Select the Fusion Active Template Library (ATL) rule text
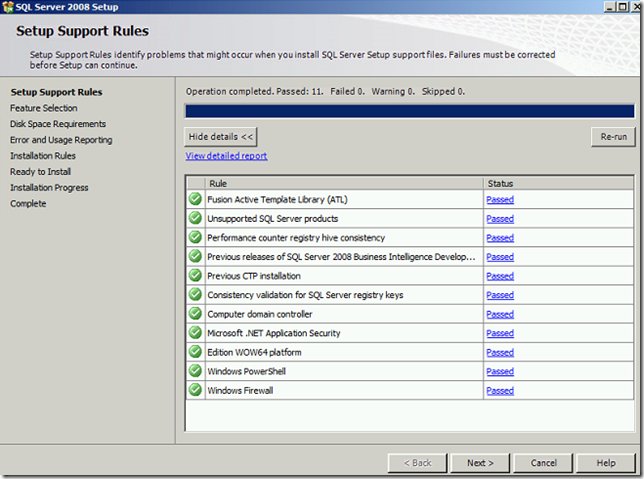 277,200
